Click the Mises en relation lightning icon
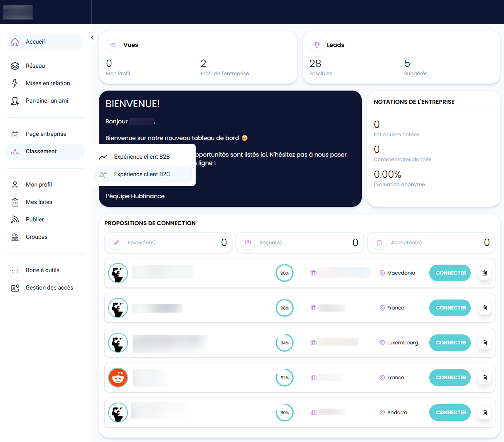504x442 pixels. pos(15,83)
